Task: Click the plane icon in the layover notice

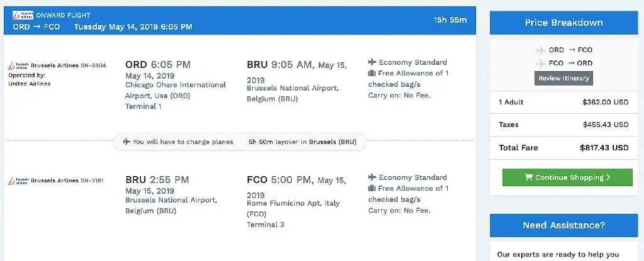Action: point(126,142)
